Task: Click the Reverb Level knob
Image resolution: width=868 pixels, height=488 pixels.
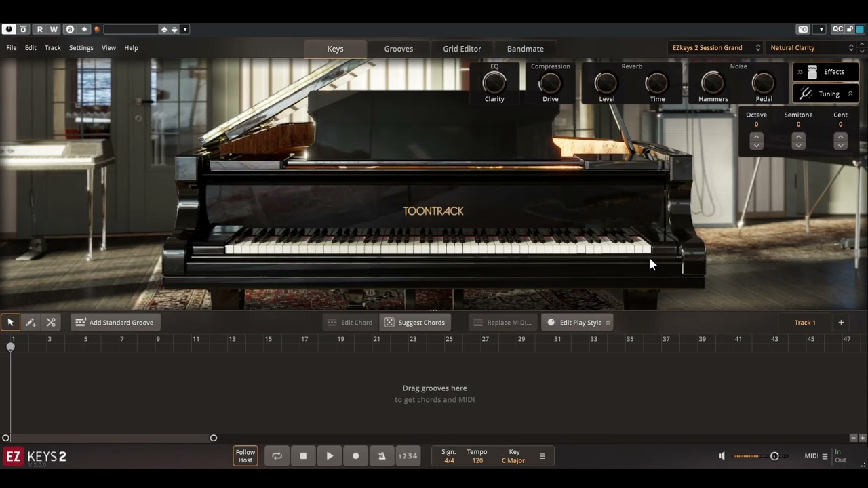Action: tap(606, 83)
